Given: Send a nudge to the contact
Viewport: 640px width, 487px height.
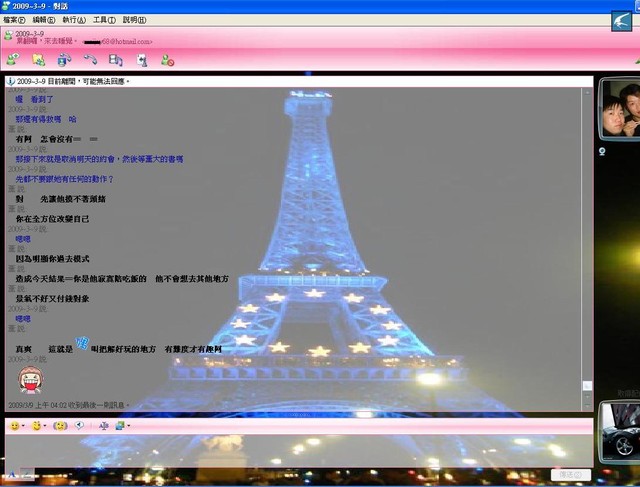Looking at the screenshot, I should click(60, 426).
